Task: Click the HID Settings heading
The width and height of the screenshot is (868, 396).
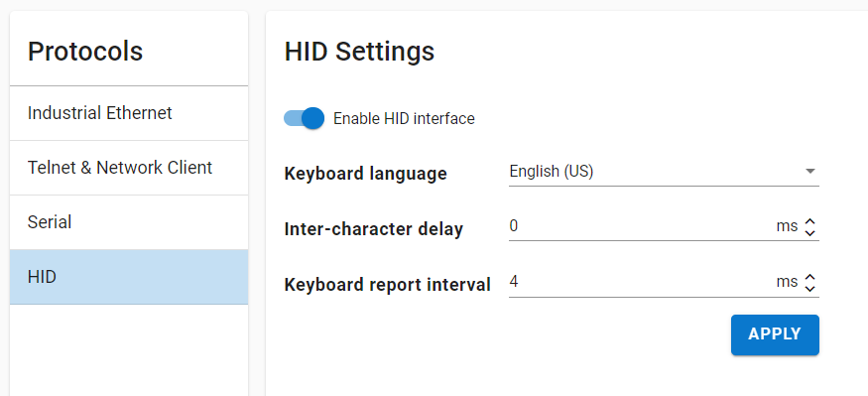Action: [359, 52]
